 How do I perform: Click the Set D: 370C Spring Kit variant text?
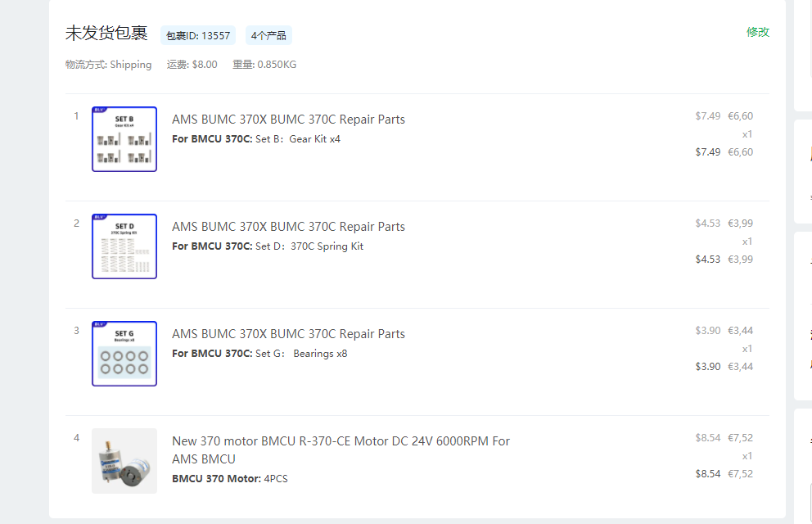(268, 246)
